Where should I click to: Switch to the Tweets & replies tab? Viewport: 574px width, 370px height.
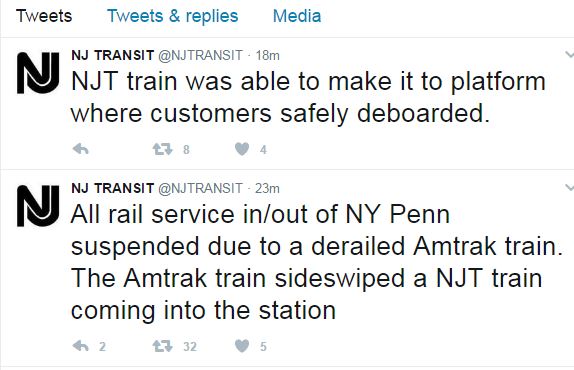coord(172,16)
